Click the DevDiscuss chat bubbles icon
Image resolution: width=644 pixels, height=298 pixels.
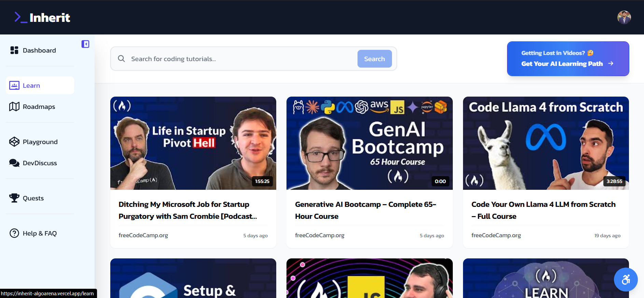pyautogui.click(x=14, y=163)
